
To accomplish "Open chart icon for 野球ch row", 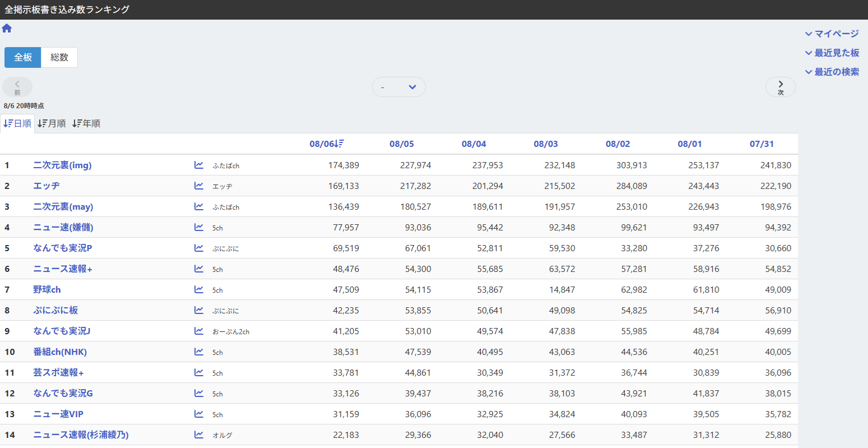I will coord(198,289).
